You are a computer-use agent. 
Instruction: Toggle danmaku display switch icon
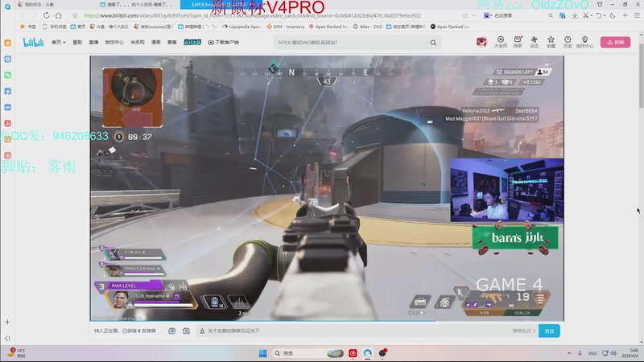click(x=171, y=331)
